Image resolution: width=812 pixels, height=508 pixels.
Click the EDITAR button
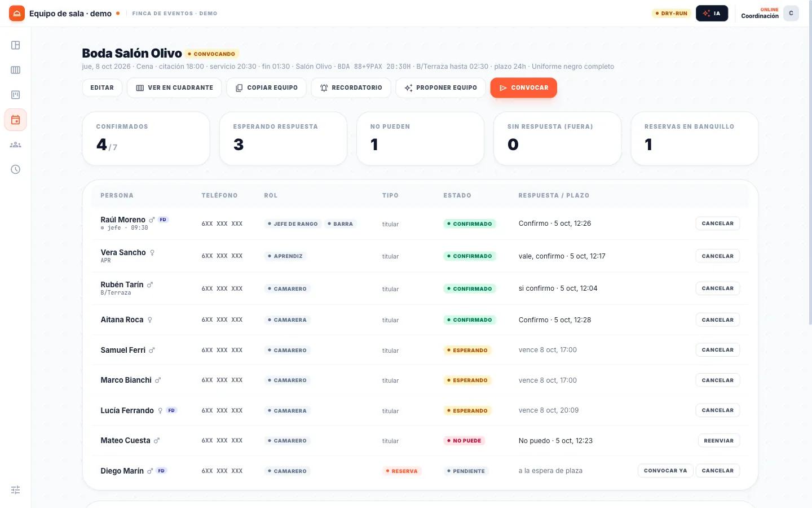pyautogui.click(x=102, y=87)
